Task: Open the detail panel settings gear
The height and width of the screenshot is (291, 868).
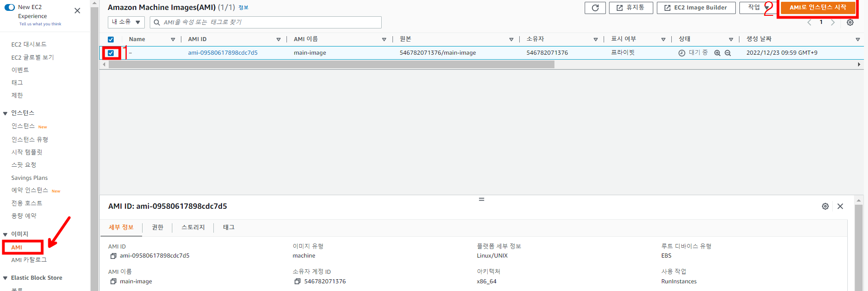Action: point(825,206)
